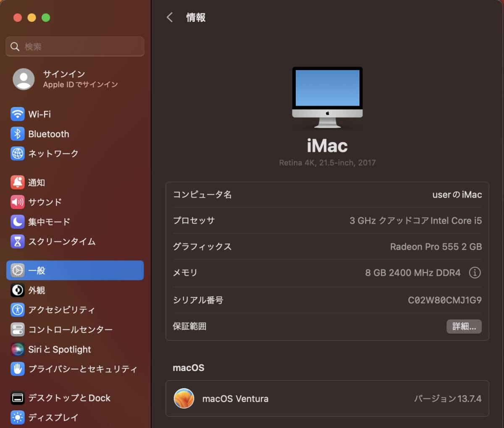Click the memory info (i) icon
Screen dimensions: 504x428
[x=475, y=273]
